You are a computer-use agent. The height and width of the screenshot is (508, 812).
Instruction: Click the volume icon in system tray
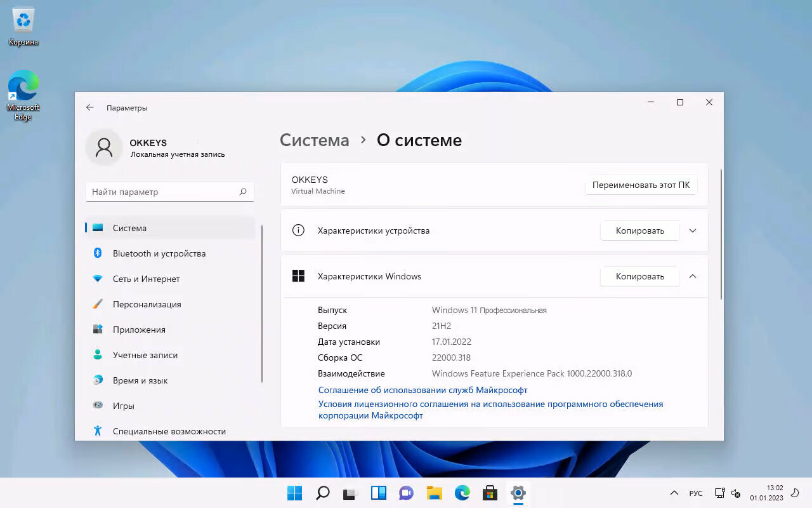tap(737, 493)
